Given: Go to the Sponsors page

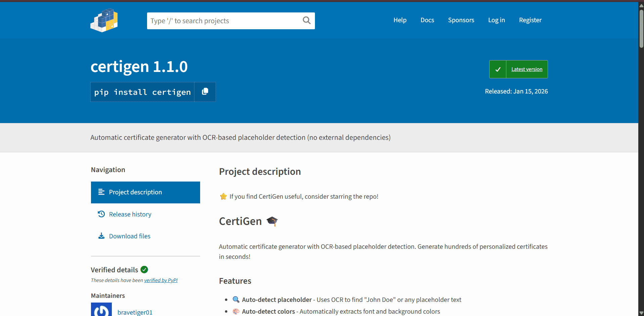Looking at the screenshot, I should point(461,20).
